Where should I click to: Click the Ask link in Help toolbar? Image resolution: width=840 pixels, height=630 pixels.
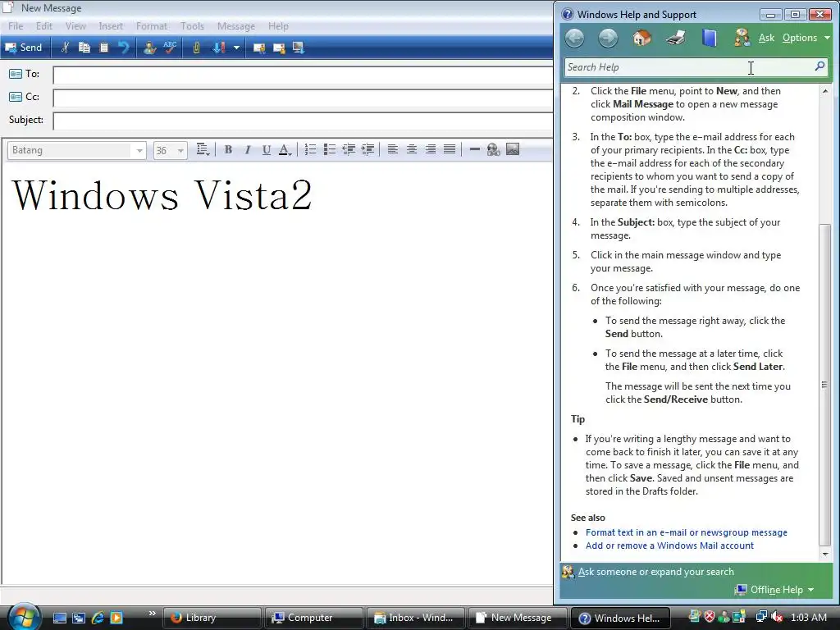[766, 38]
